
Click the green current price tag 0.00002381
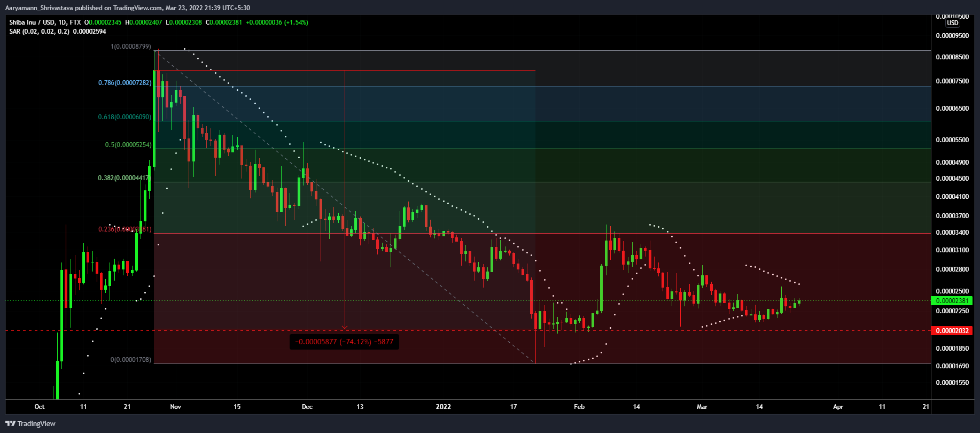pos(951,301)
